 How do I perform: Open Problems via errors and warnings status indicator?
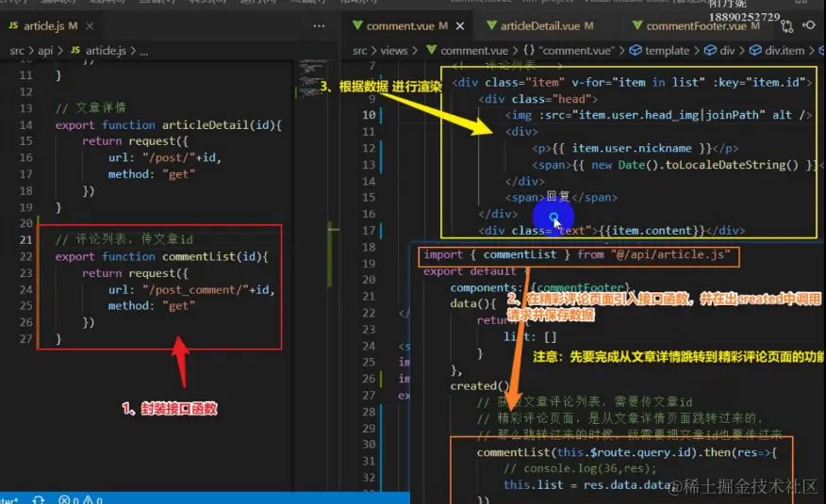pos(80,499)
